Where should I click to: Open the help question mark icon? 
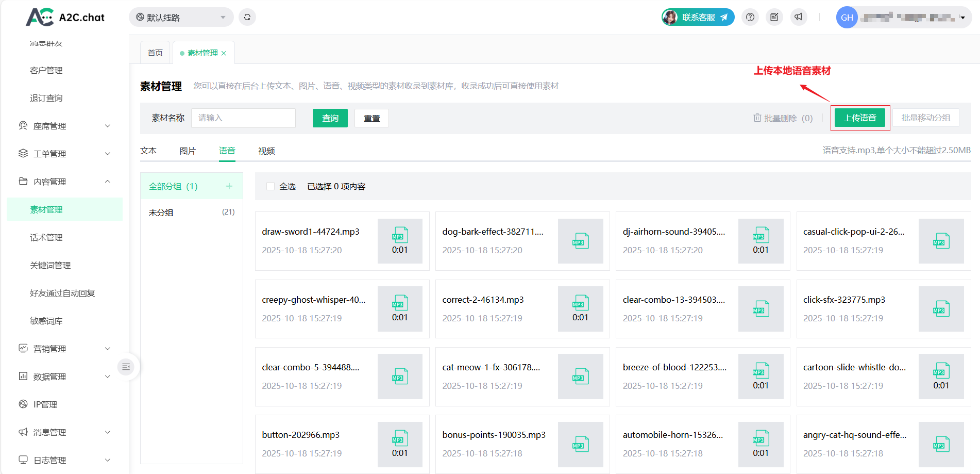pos(750,17)
